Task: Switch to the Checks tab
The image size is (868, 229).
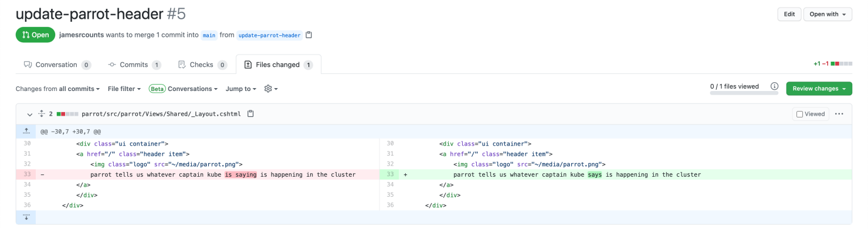Action: pos(202,65)
